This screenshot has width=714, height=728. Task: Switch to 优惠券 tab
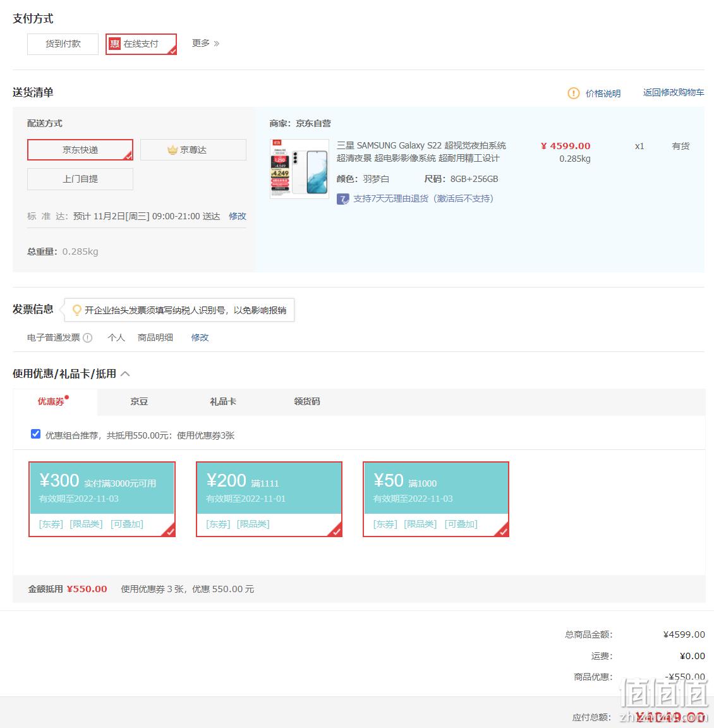click(x=51, y=402)
